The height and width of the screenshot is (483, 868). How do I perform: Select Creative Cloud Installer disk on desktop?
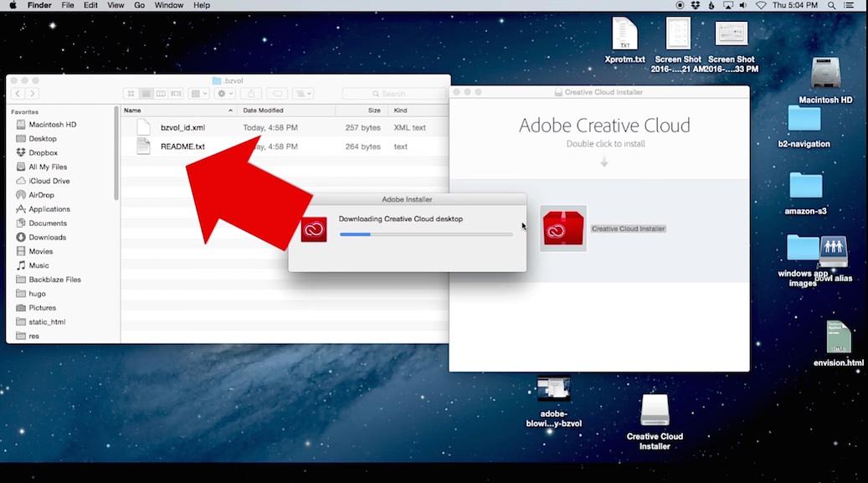click(655, 422)
